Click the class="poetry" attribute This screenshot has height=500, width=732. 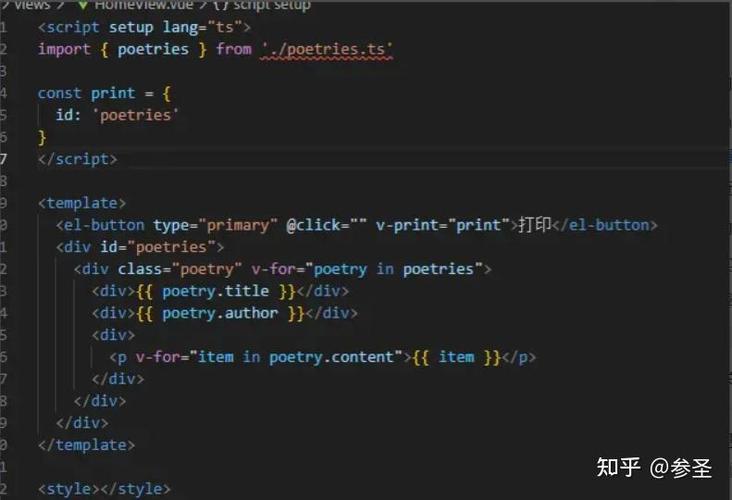pyautogui.click(x=180, y=269)
